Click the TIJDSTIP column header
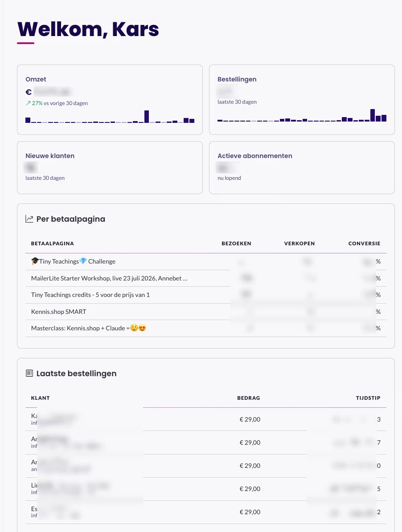This screenshot has width=402, height=532. pyautogui.click(x=368, y=398)
